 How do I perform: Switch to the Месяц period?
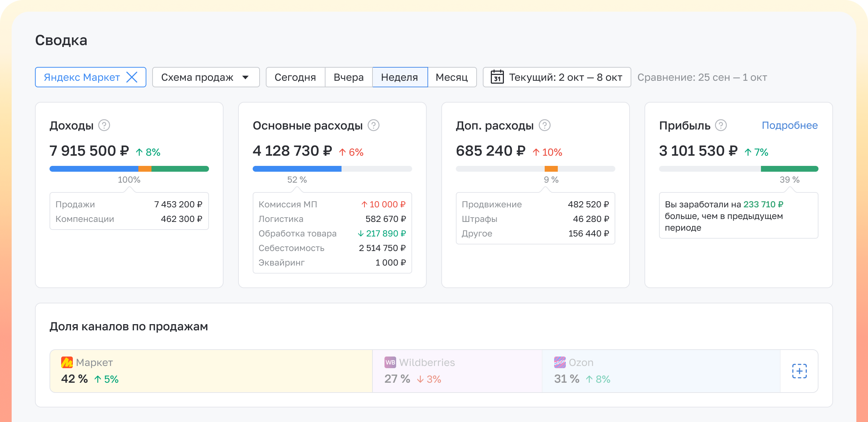(451, 77)
